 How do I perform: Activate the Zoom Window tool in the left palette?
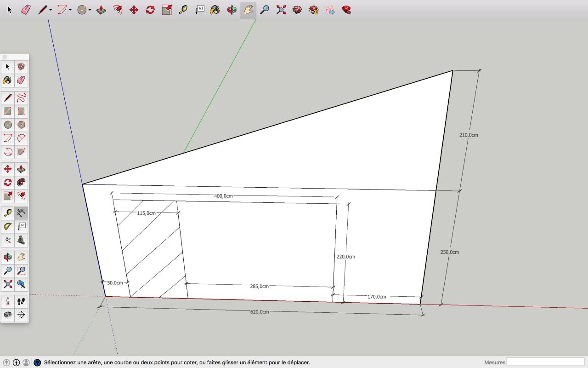(21, 270)
